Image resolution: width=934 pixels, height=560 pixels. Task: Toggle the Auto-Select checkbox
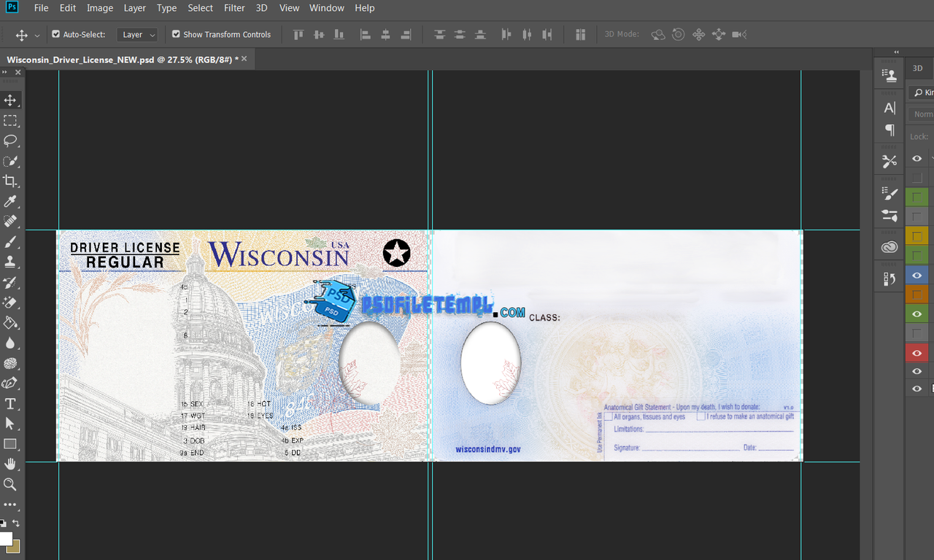tap(56, 34)
